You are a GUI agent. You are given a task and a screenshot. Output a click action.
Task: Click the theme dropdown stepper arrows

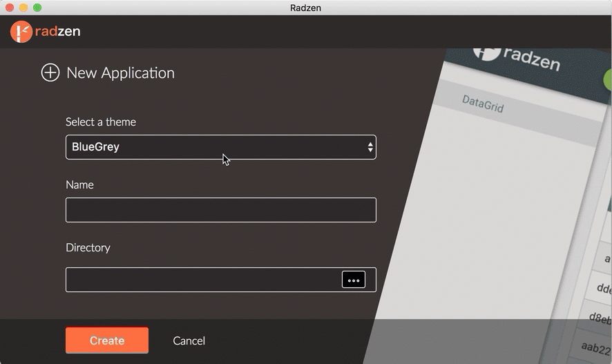(x=370, y=147)
